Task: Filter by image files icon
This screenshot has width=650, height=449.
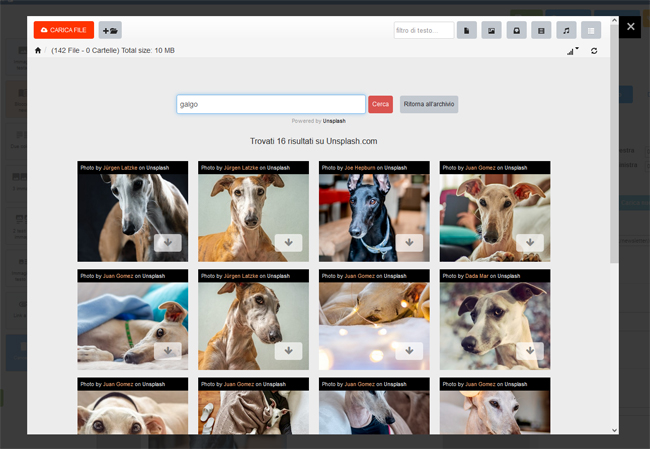Action: click(x=492, y=31)
